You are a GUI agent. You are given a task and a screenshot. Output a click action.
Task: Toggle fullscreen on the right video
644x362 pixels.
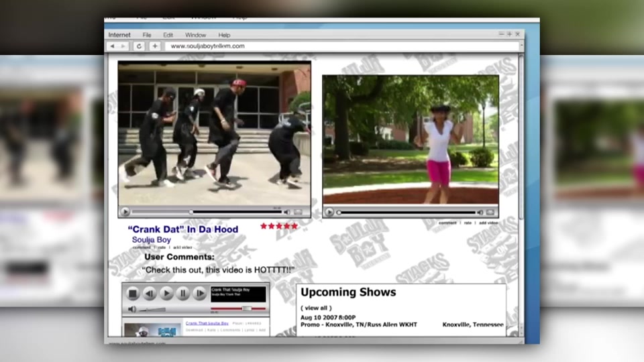(x=490, y=213)
